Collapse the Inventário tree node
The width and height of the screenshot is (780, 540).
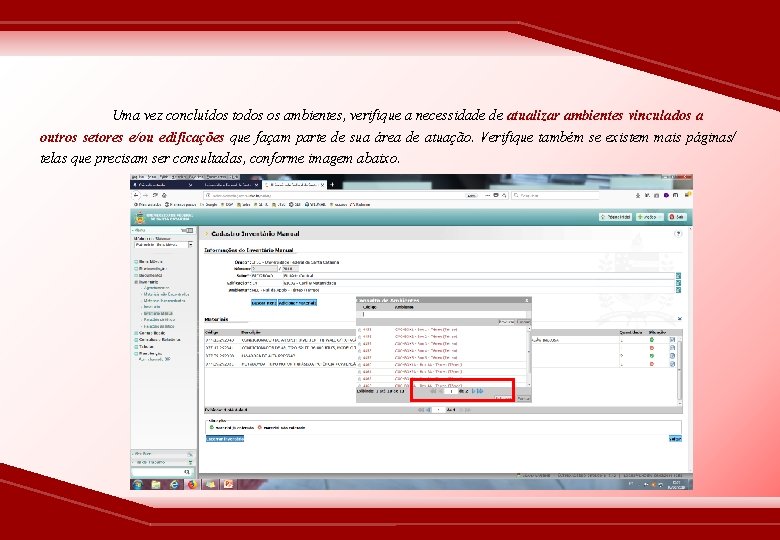(136, 282)
